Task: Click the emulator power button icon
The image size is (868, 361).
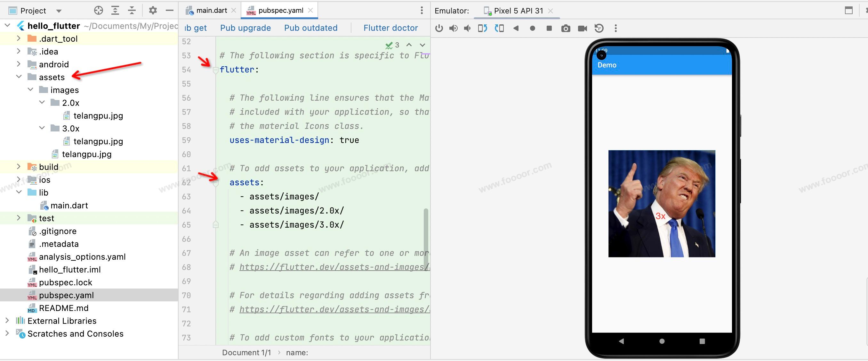Action: pyautogui.click(x=439, y=28)
